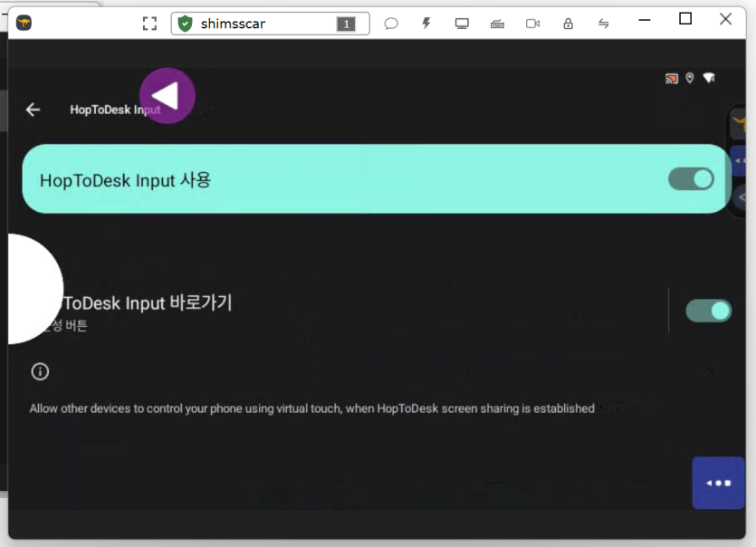Click the monitor number 1 badge
Image resolution: width=756 pixels, height=547 pixels.
(346, 24)
